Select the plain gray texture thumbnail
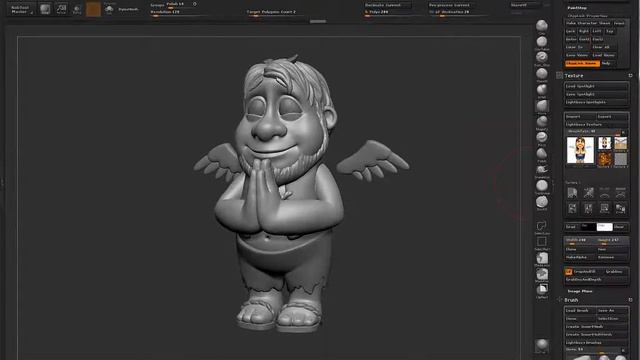The image size is (640, 360). point(620,159)
